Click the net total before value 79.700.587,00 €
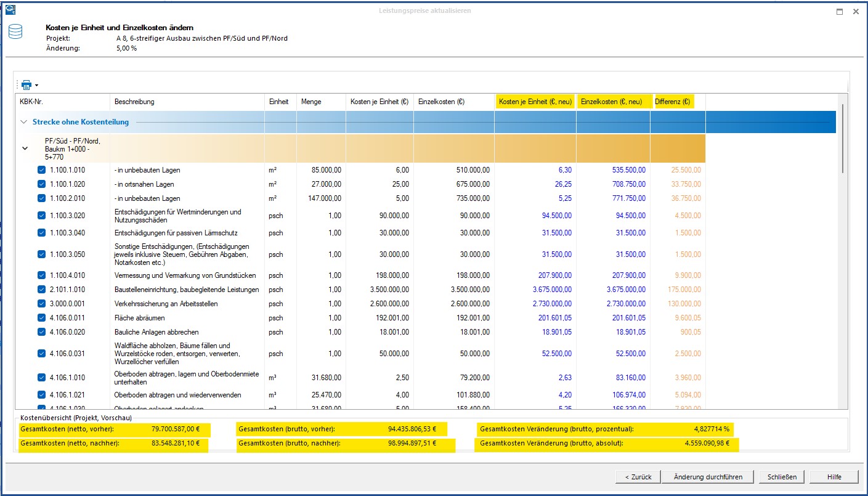868x496 pixels. pyautogui.click(x=176, y=429)
